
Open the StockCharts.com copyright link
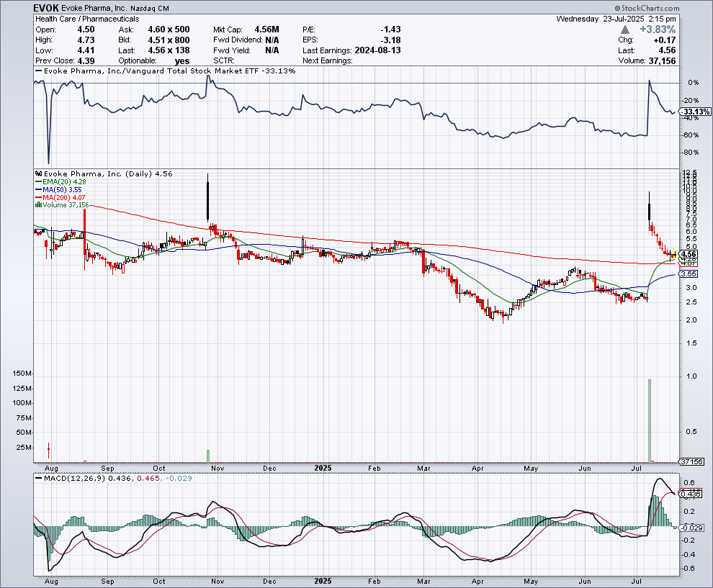click(647, 8)
